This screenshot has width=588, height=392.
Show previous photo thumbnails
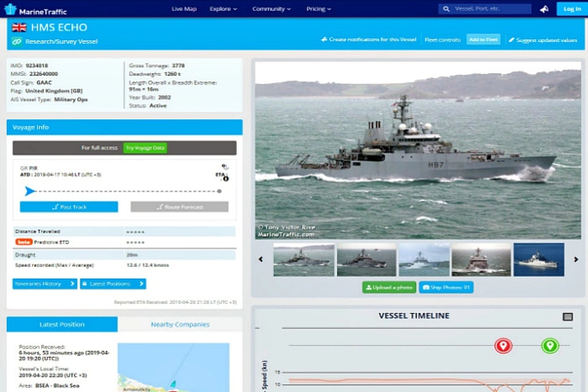point(260,259)
